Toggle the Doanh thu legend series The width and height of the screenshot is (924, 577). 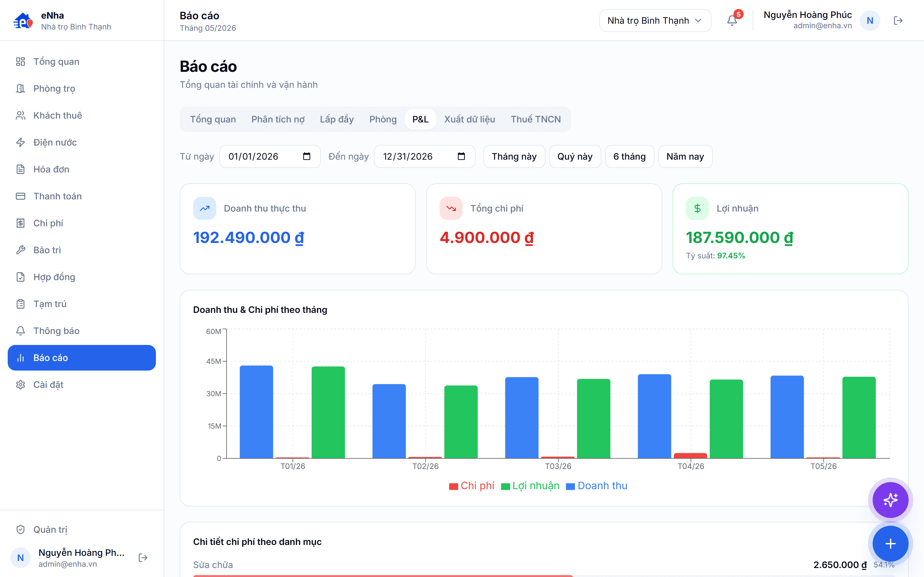pyautogui.click(x=596, y=485)
